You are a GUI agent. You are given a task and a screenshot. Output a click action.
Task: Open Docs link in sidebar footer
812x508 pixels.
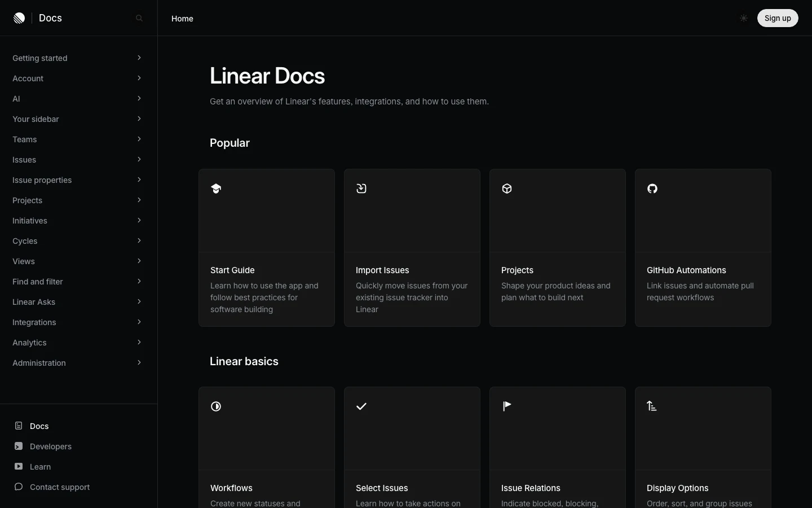39,426
